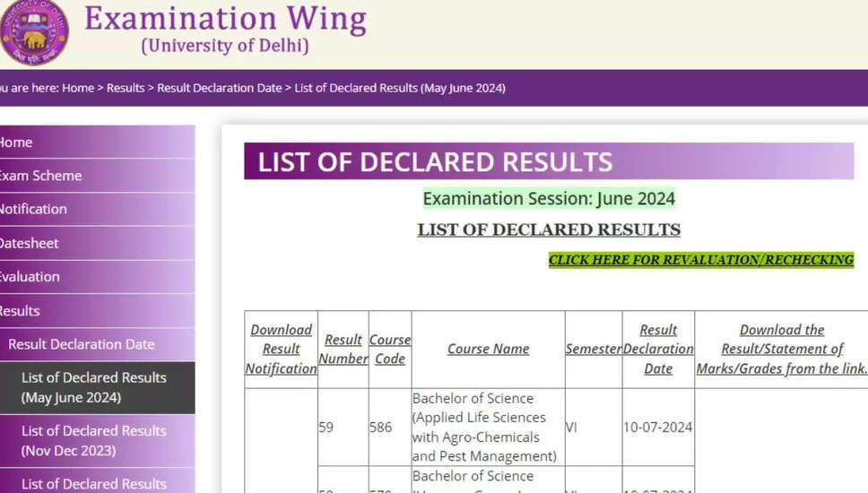Click the Course Name column header
Image resolution: width=868 pixels, height=493 pixels.
[x=488, y=349]
